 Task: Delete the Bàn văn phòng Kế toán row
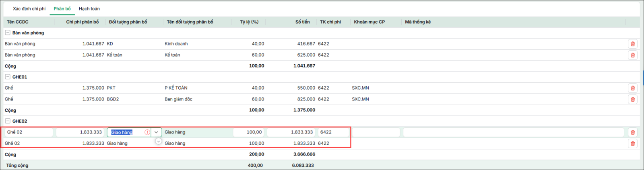pos(632,55)
